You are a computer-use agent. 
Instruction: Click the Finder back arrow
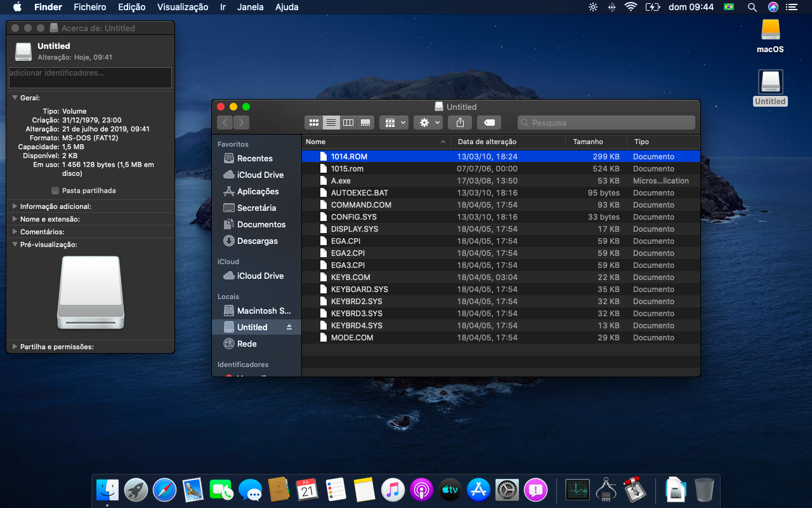[x=225, y=123]
